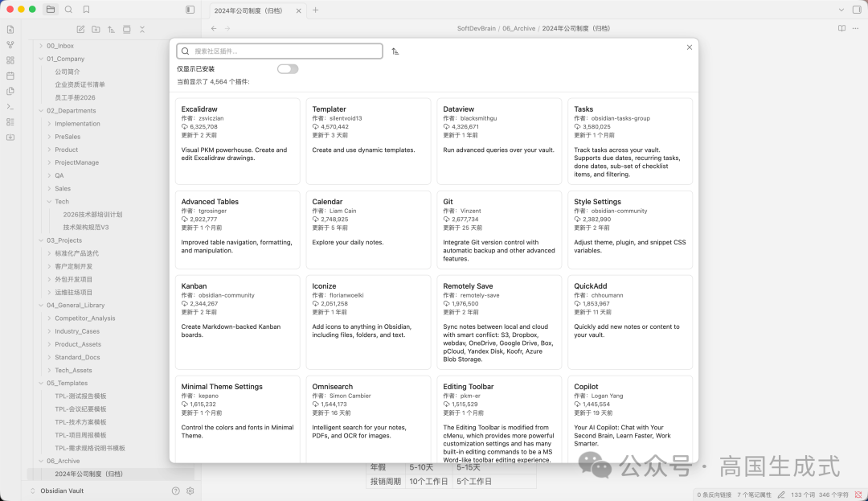Open the Advanced Tables plugin card
This screenshot has height=501, width=868.
237,230
